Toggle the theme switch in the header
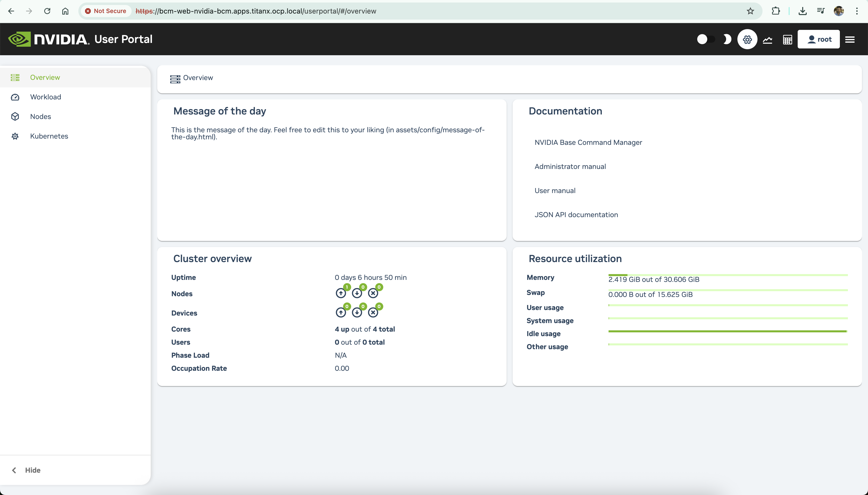This screenshot has height=495, width=868. pyautogui.click(x=706, y=39)
